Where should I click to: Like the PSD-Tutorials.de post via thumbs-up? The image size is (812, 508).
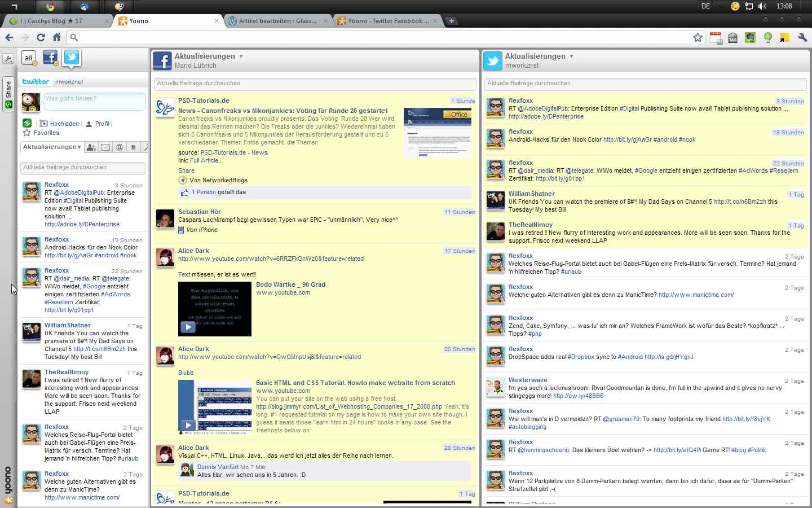click(184, 192)
